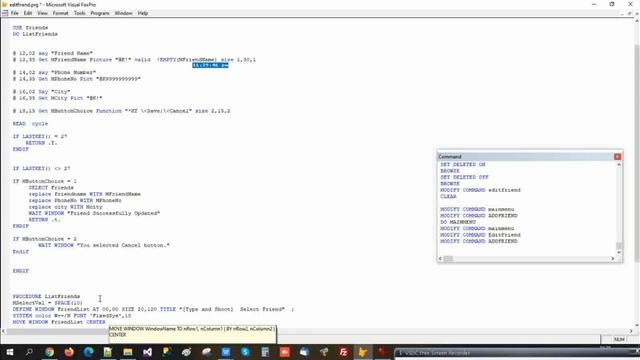640x360 pixels.
Task: Click Command window horizontal scroll left arrow
Action: coord(440,258)
